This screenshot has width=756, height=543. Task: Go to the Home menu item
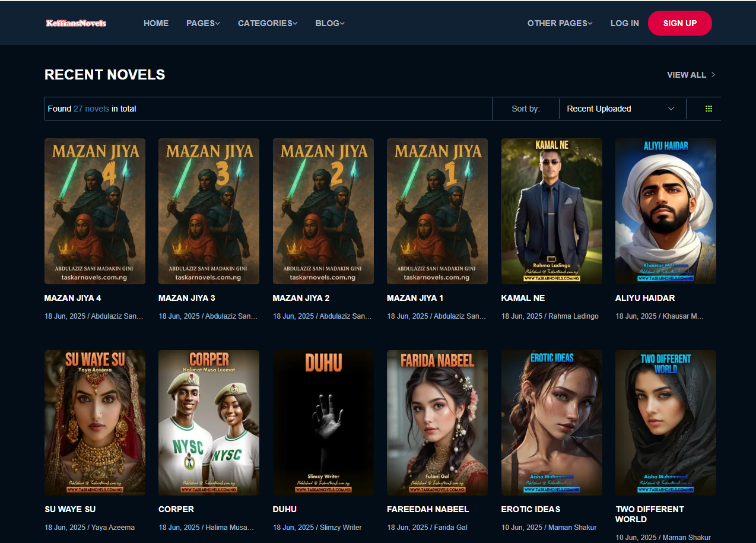156,23
